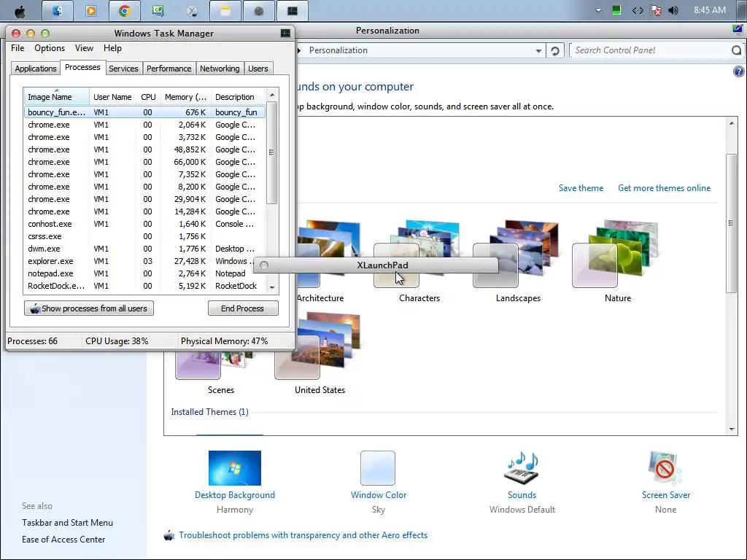Viewport: 747px width, 560px height.
Task: Open Ease of Access Center link
Action: click(x=63, y=540)
